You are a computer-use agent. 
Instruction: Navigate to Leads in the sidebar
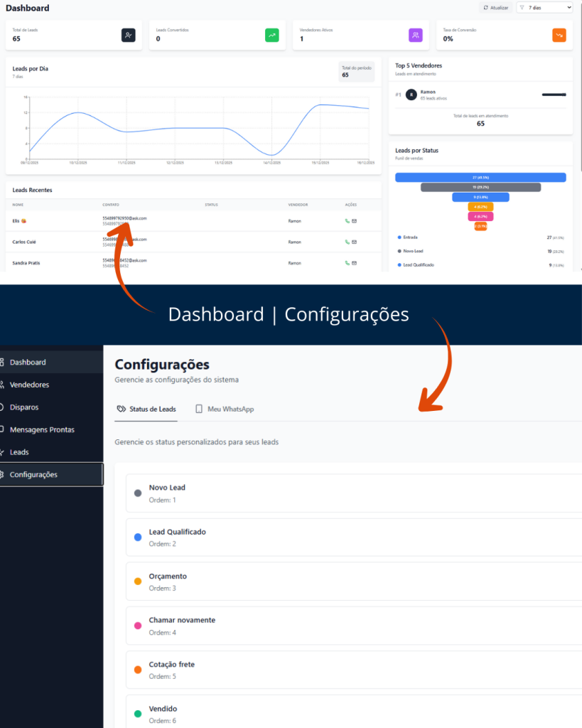19,452
